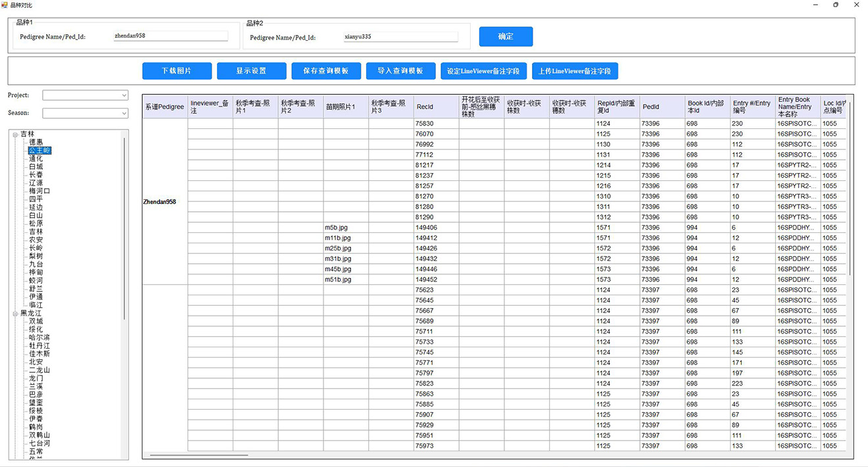
Task: Click the RepId/内部重复Id column header
Action: tap(617, 107)
